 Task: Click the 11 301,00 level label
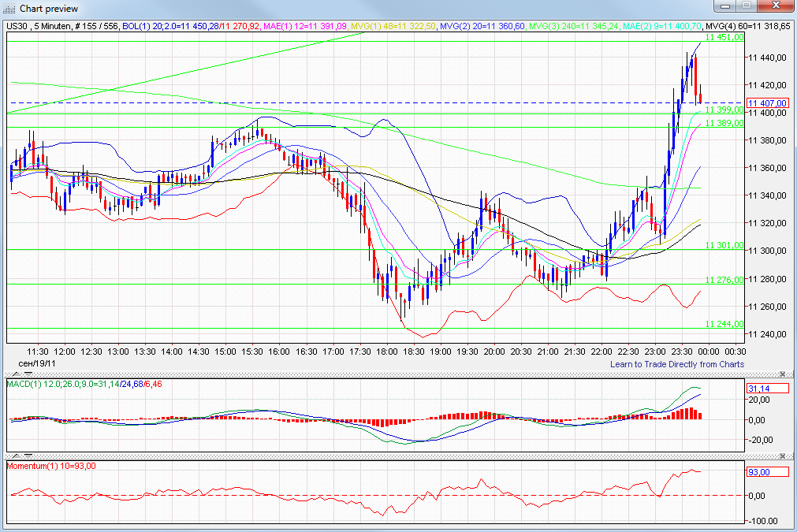pos(724,245)
